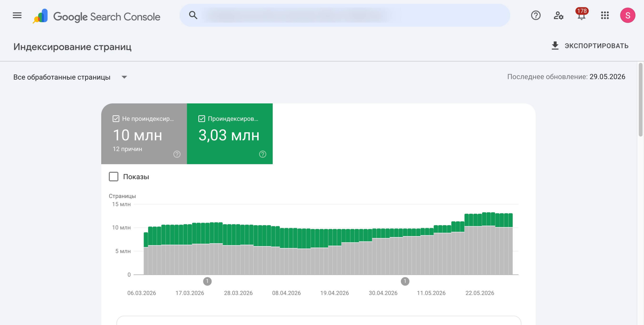This screenshot has height=325, width=644.
Task: Click the URL inspection search field
Action: pyautogui.click(x=345, y=15)
